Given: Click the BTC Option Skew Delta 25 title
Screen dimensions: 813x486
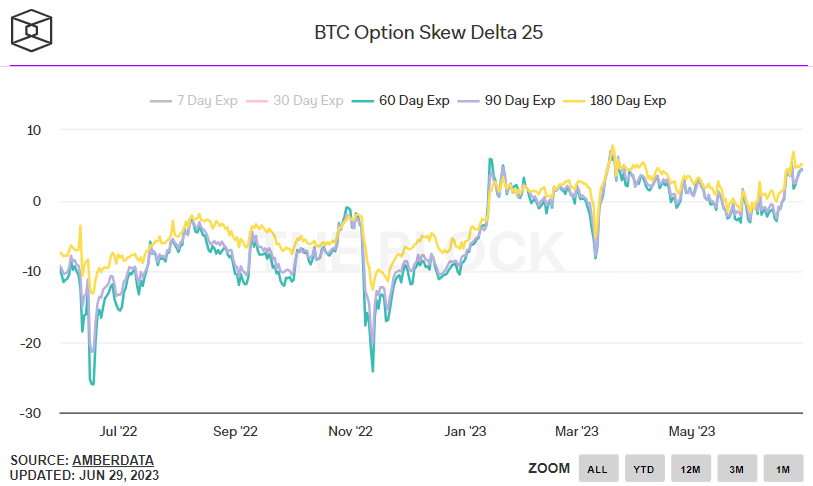Looking at the screenshot, I should [x=428, y=33].
